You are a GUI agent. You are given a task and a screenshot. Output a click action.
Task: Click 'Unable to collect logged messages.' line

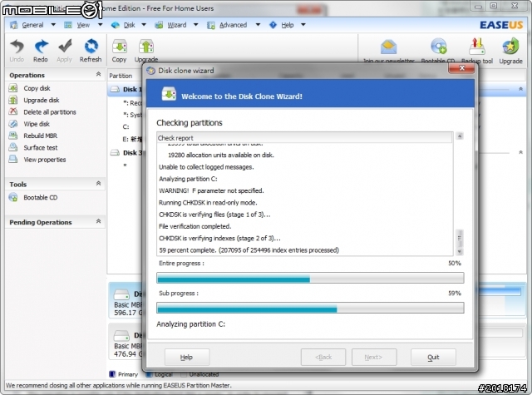pyautogui.click(x=206, y=167)
